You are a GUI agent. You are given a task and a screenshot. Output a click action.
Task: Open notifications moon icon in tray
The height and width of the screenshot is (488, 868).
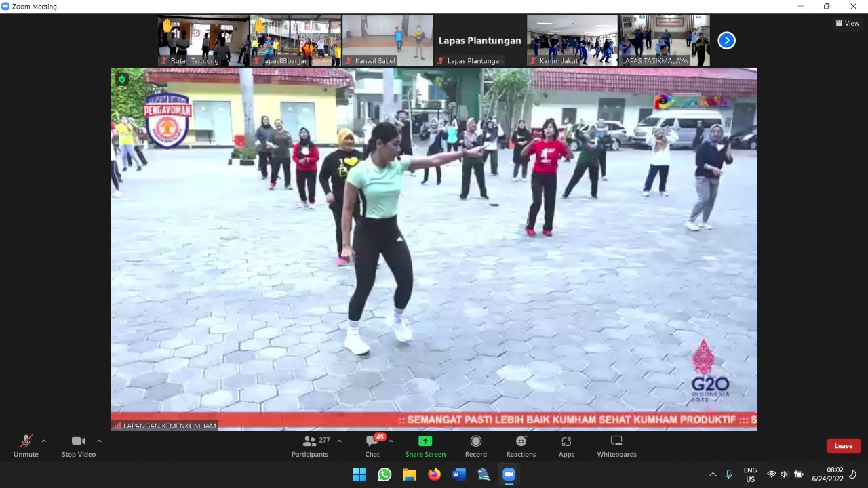[x=853, y=474]
